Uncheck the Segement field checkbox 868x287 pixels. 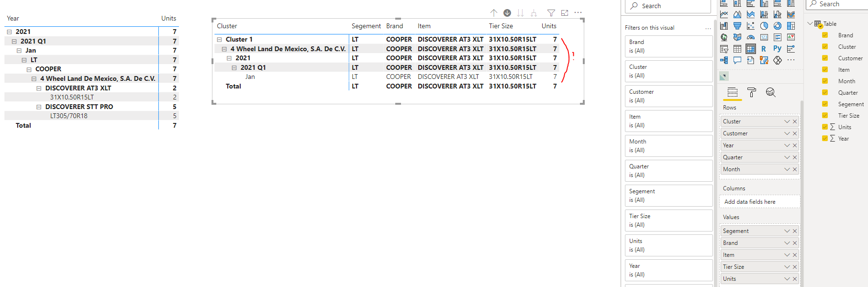(825, 104)
